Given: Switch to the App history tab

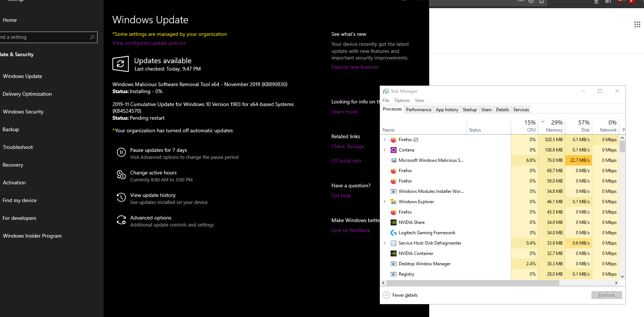Looking at the screenshot, I should coord(447,110).
